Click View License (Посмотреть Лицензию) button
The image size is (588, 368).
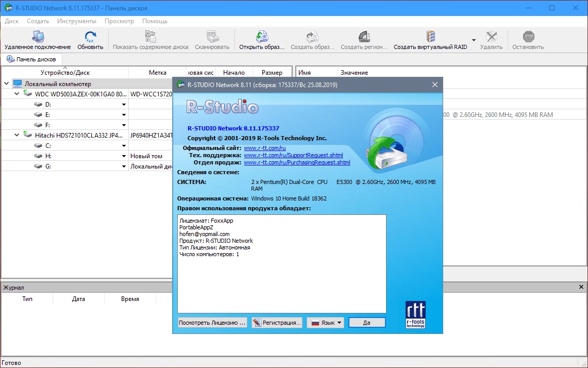pos(212,323)
